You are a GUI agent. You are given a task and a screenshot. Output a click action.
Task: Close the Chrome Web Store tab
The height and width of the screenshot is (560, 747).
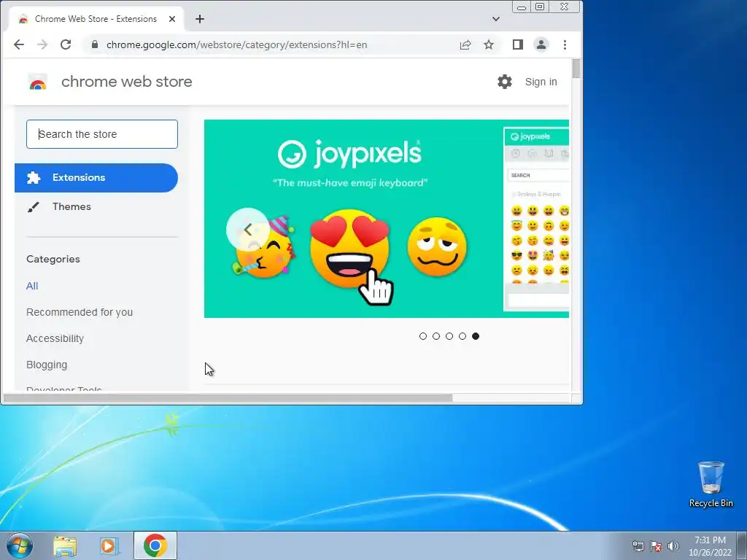click(x=172, y=19)
